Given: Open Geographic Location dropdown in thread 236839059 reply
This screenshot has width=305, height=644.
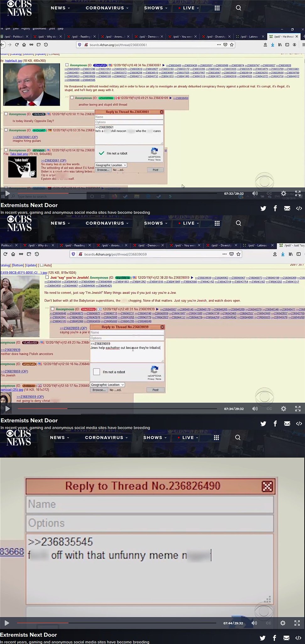Looking at the screenshot, I should pyautogui.click(x=107, y=385).
